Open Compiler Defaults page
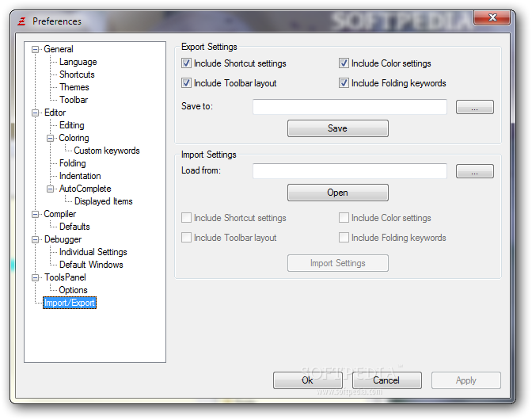 point(74,227)
